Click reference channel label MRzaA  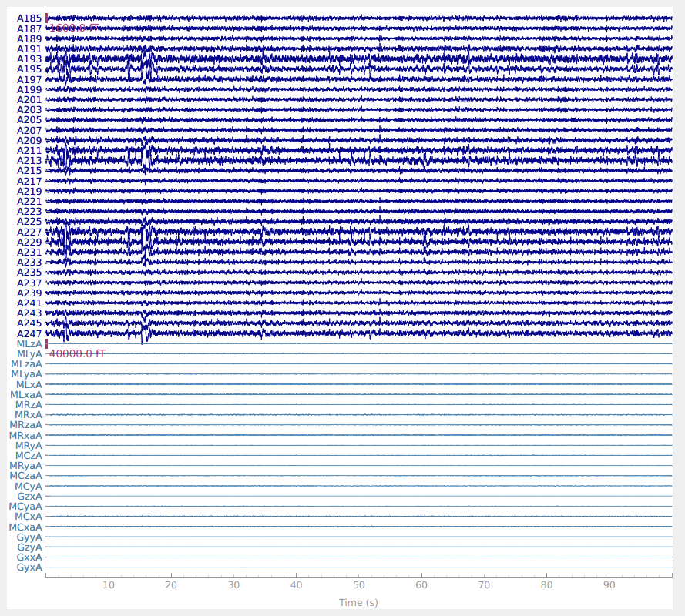(x=25, y=425)
